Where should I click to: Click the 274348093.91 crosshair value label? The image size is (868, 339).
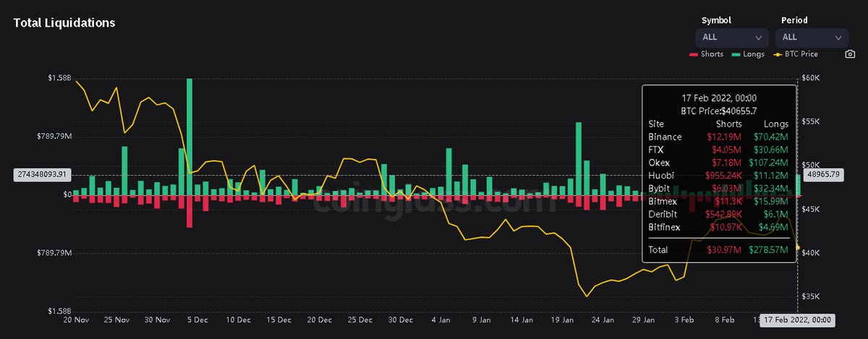click(x=42, y=174)
